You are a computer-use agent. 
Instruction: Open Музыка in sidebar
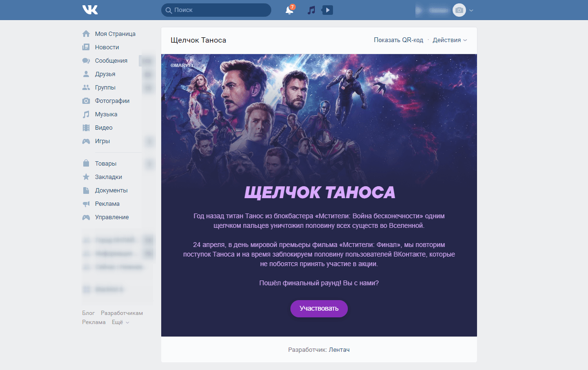coord(106,114)
